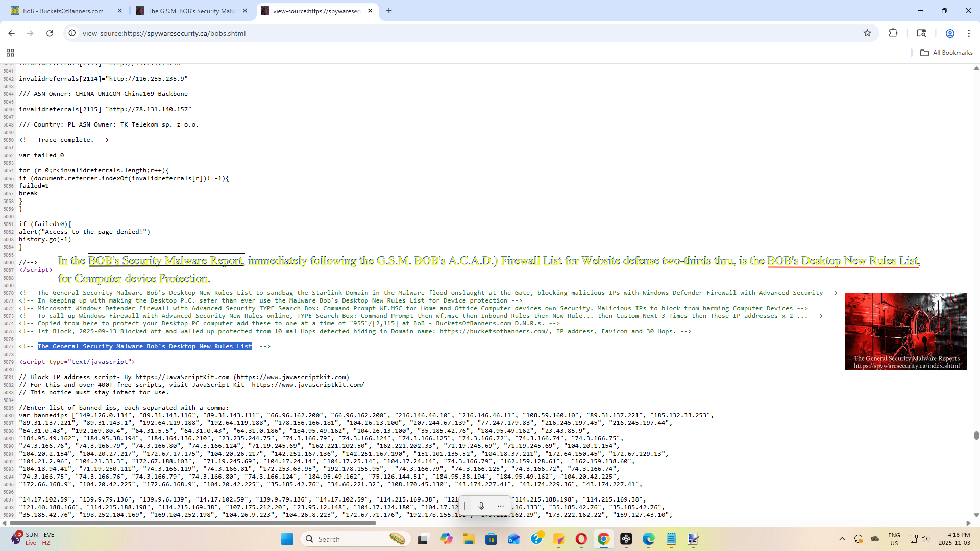The height and width of the screenshot is (551, 980).
Task: Open the Extensions puzzle menu
Action: [x=893, y=33]
